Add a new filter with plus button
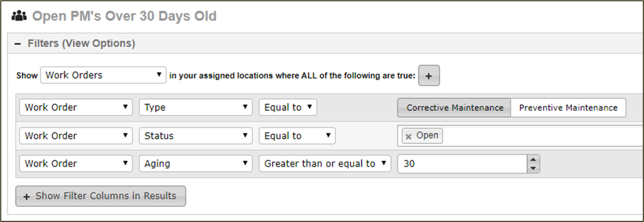Screen dimensions: 644x222 click(x=429, y=76)
